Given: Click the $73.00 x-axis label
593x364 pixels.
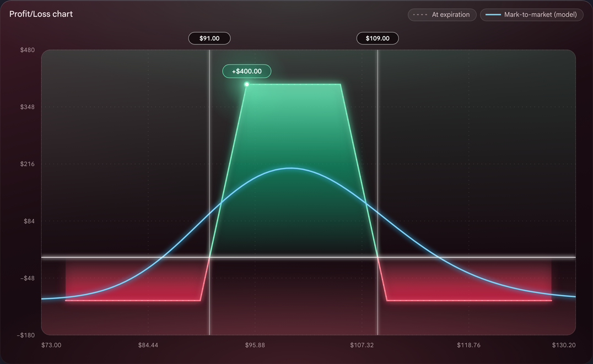Looking at the screenshot, I should (x=51, y=345).
